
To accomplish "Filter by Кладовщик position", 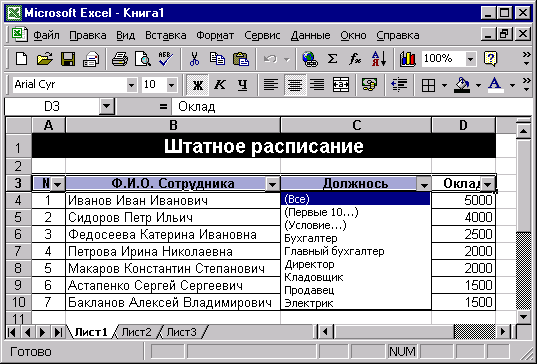I will pyautogui.click(x=355, y=277).
